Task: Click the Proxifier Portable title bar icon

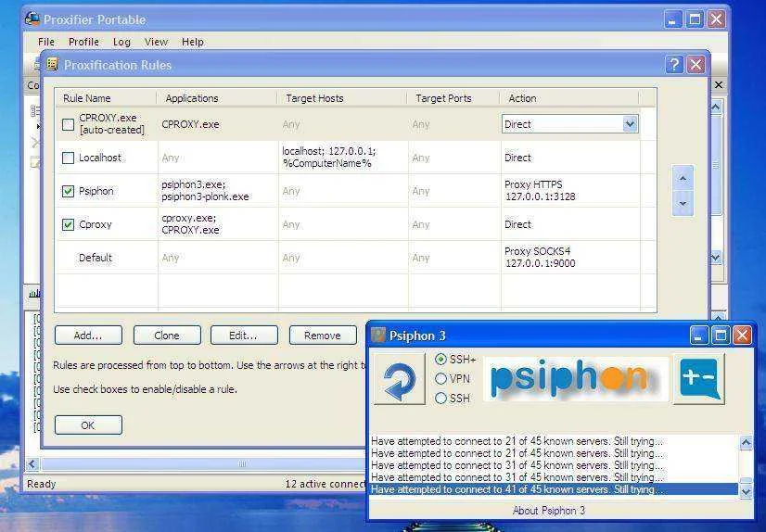Action: coord(32,19)
